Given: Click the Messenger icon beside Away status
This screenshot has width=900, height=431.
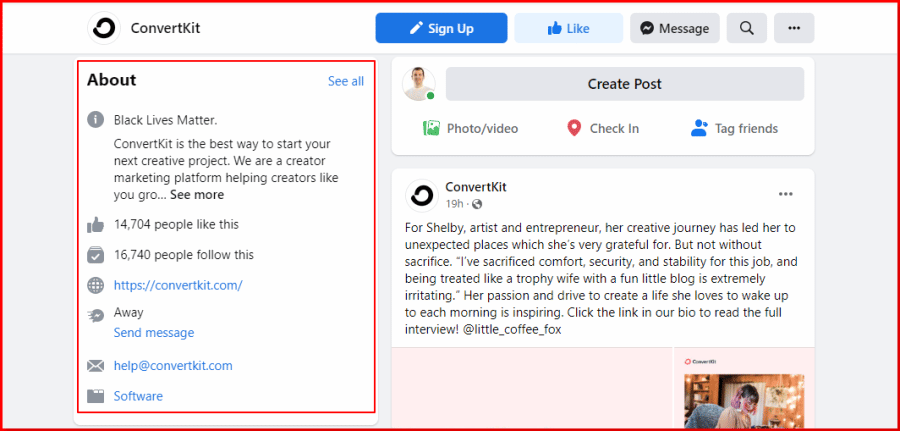Looking at the screenshot, I should (95, 315).
